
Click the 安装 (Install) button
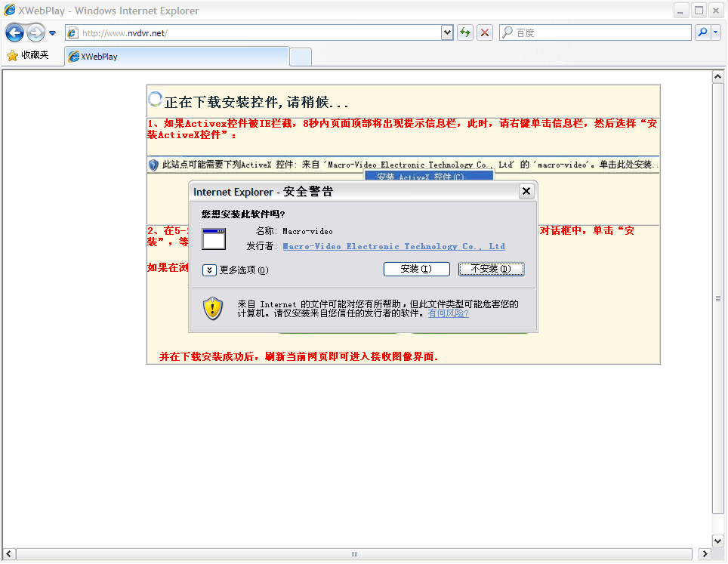click(x=416, y=269)
